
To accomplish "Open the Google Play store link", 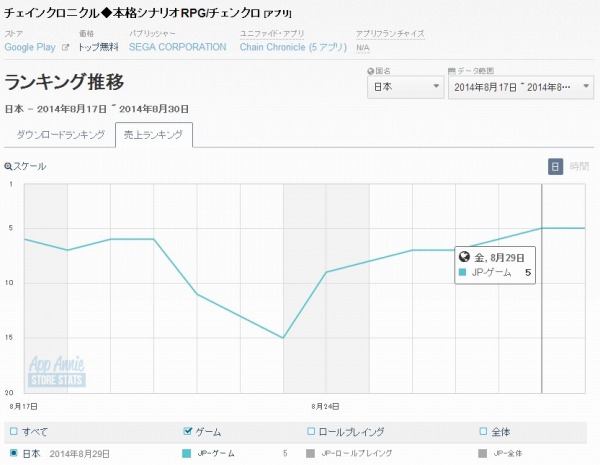I will 30,47.
